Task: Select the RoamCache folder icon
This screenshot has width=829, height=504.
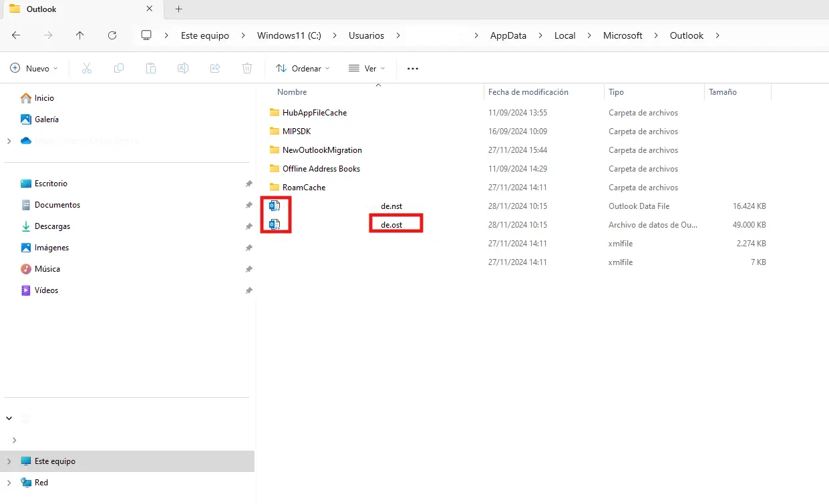Action: coord(275,187)
